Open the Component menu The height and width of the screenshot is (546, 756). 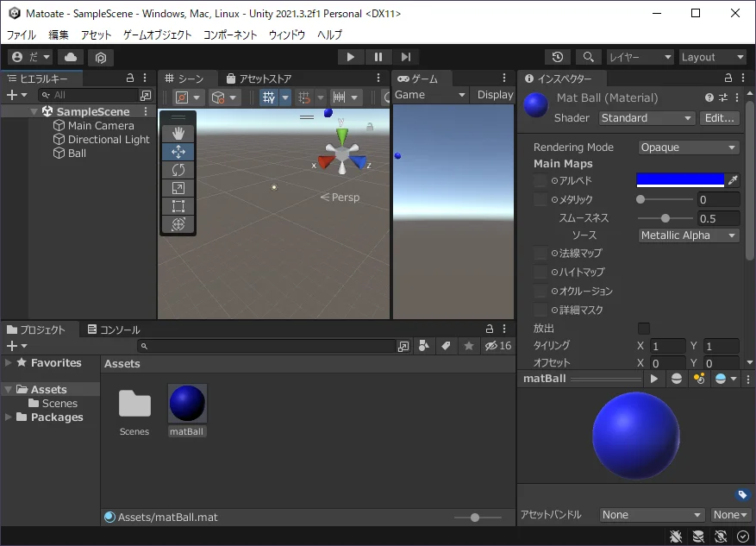click(230, 35)
